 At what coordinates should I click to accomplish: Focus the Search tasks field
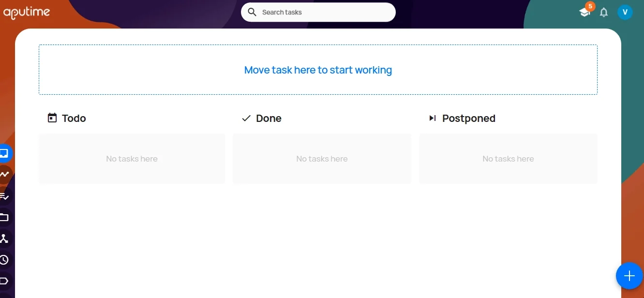[x=318, y=12]
